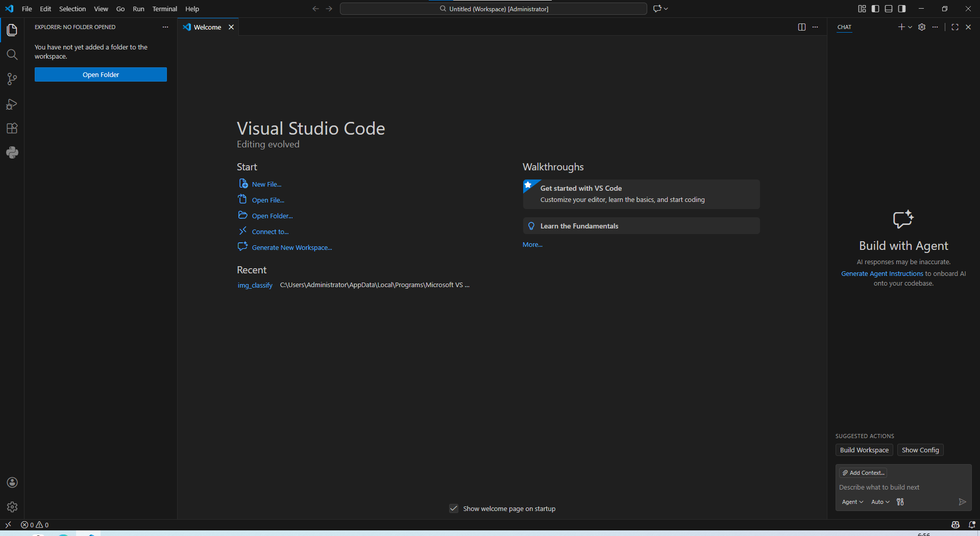Expand the new chat dropdown chevron
Viewport: 980px width, 536px height.
pyautogui.click(x=910, y=27)
